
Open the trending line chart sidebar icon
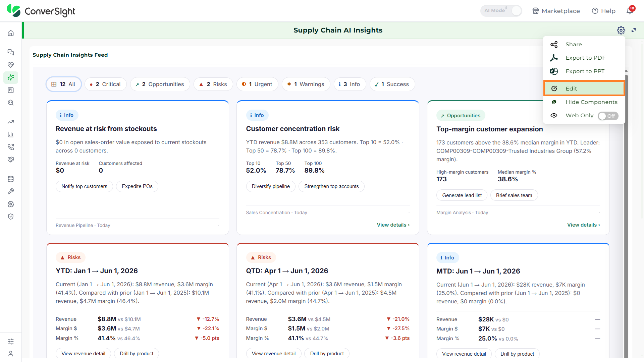click(11, 122)
